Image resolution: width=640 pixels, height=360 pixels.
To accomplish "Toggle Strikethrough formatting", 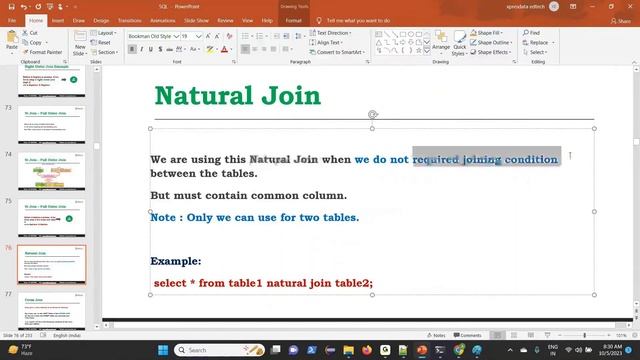I will click(x=169, y=49).
